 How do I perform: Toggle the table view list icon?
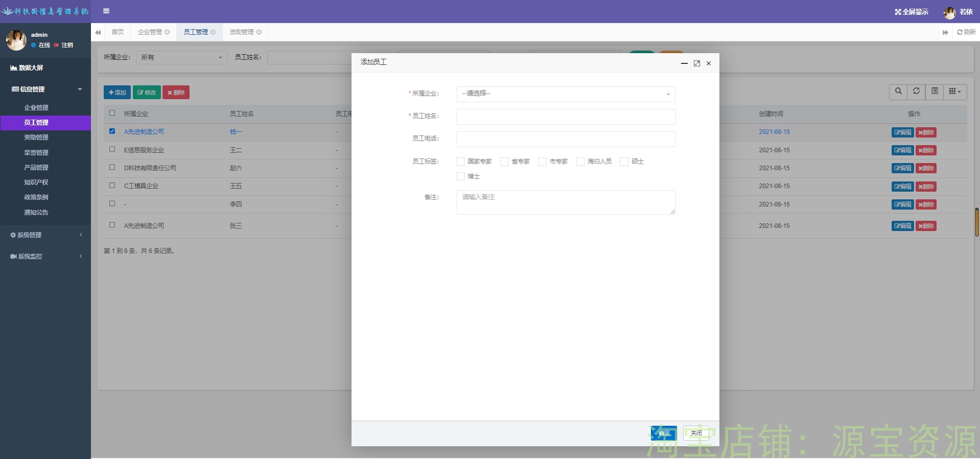pyautogui.click(x=935, y=91)
